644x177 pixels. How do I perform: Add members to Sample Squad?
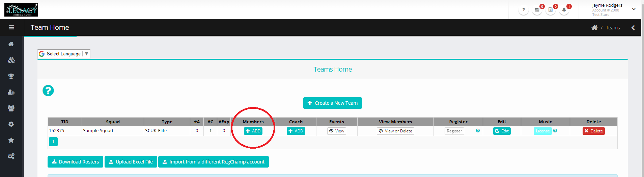[x=253, y=131]
